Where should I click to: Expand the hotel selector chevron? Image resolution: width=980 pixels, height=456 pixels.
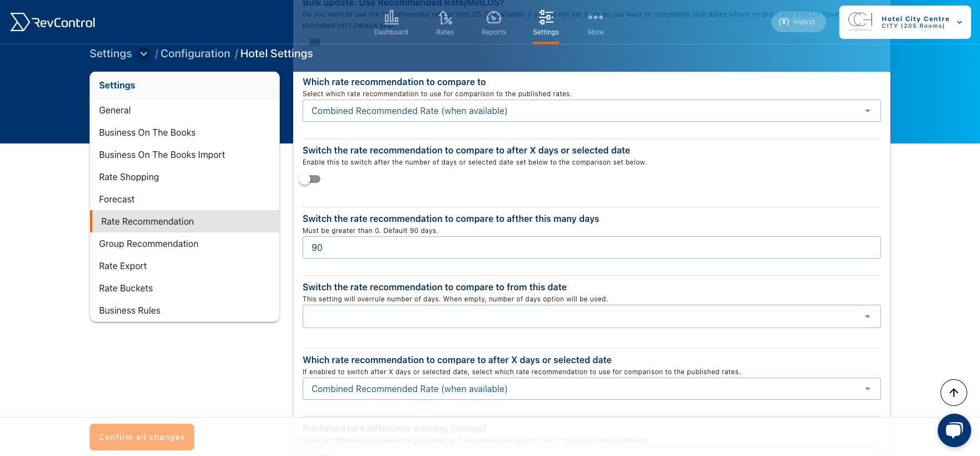(959, 22)
